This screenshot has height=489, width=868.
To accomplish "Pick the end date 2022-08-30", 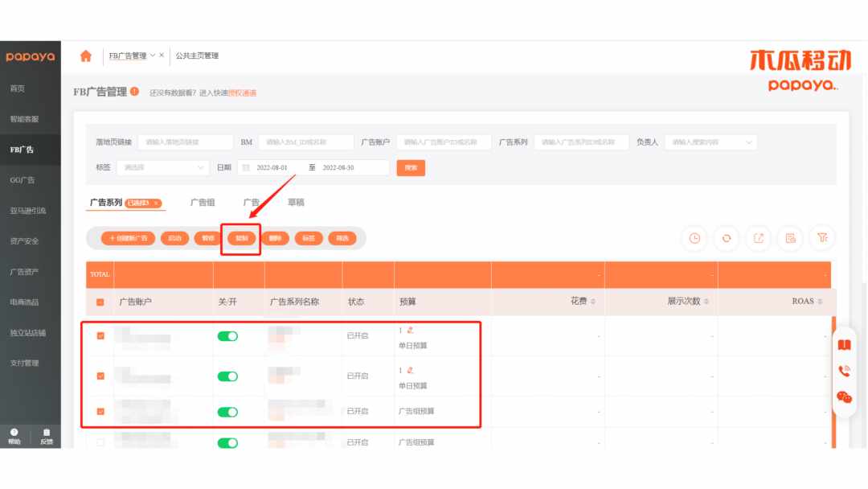I will 338,168.
